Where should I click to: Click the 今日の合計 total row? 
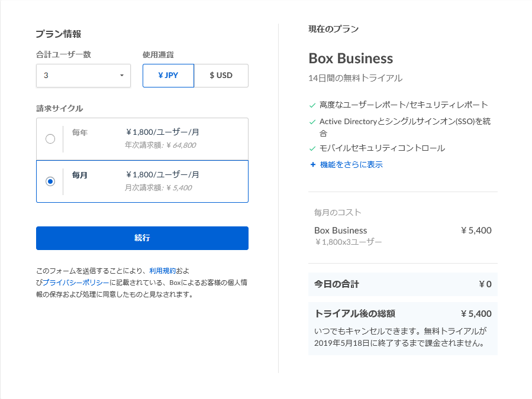tap(402, 284)
